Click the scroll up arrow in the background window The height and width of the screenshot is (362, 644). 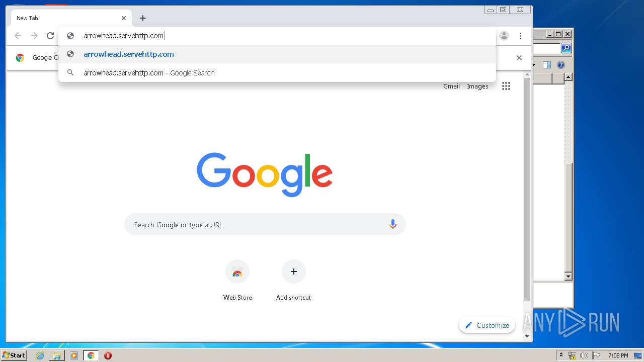click(569, 77)
